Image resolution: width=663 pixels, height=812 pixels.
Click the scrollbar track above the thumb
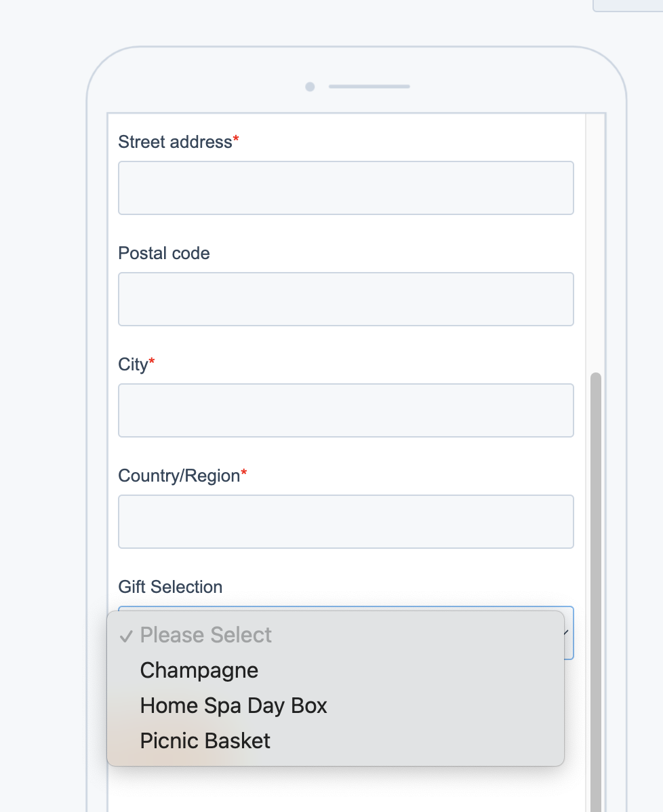pyautogui.click(x=596, y=242)
